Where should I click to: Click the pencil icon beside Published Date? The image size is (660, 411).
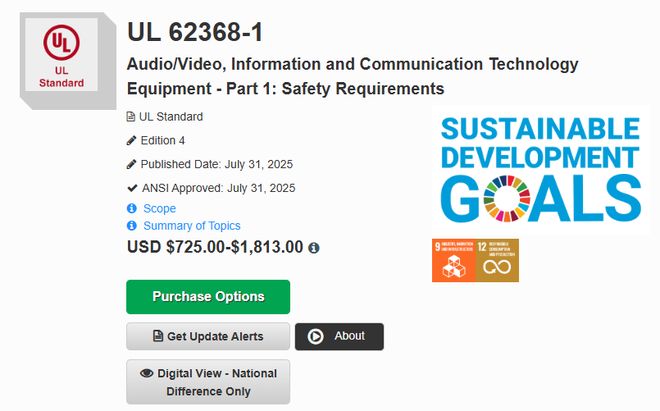coord(131,165)
